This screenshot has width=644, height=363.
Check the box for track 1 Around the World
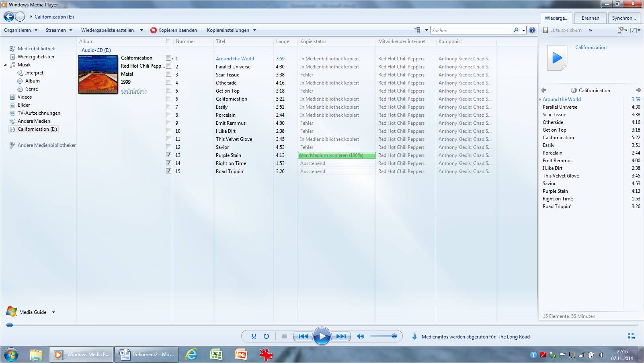coord(168,58)
